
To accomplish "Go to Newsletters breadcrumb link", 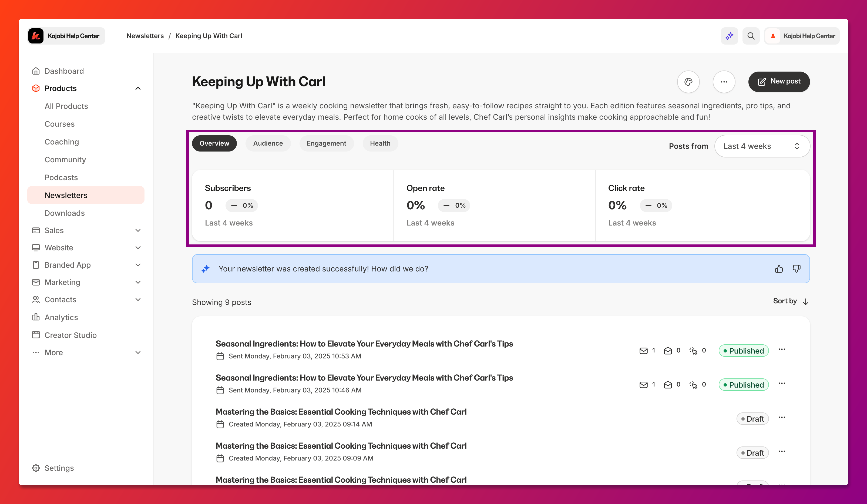I will pos(145,36).
